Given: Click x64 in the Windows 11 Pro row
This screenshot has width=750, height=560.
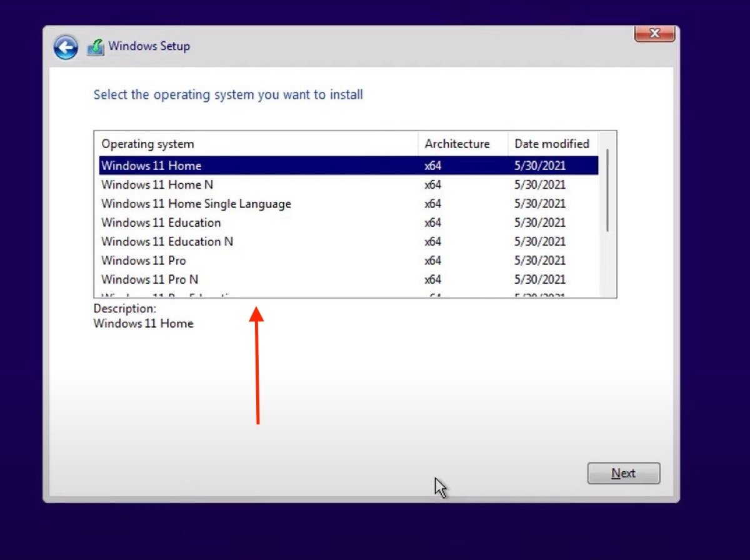Looking at the screenshot, I should point(433,260).
